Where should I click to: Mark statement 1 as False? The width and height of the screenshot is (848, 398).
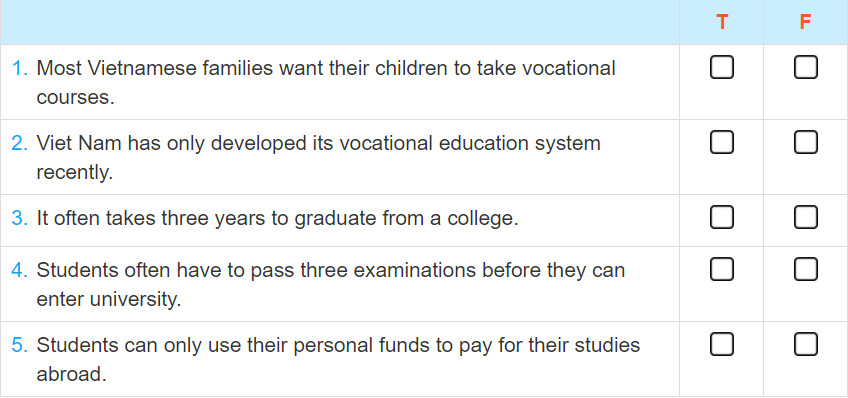[x=806, y=68]
